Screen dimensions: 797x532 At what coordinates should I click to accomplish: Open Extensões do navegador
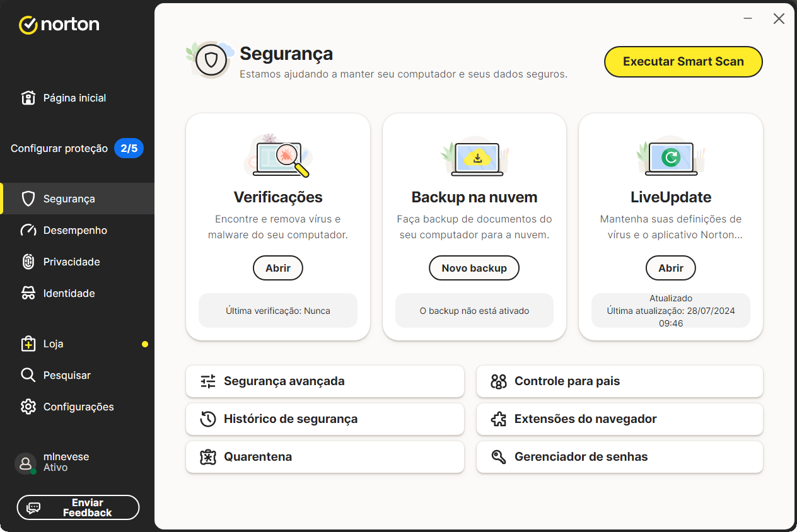coord(620,419)
